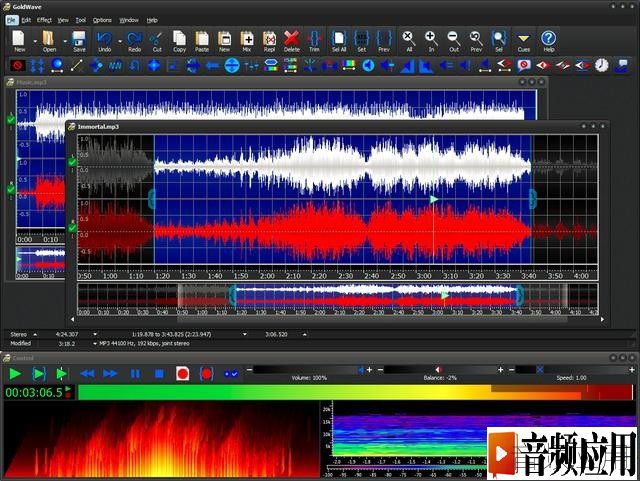This screenshot has height=481, width=640.
Task: Click the Speed slider
Action: click(x=571, y=370)
